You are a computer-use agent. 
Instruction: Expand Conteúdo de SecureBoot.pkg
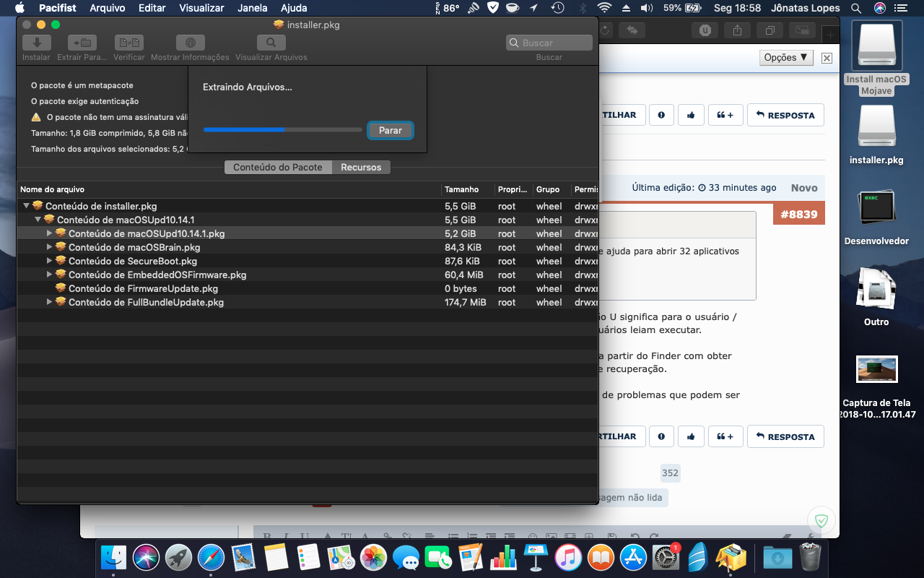pyautogui.click(x=50, y=261)
